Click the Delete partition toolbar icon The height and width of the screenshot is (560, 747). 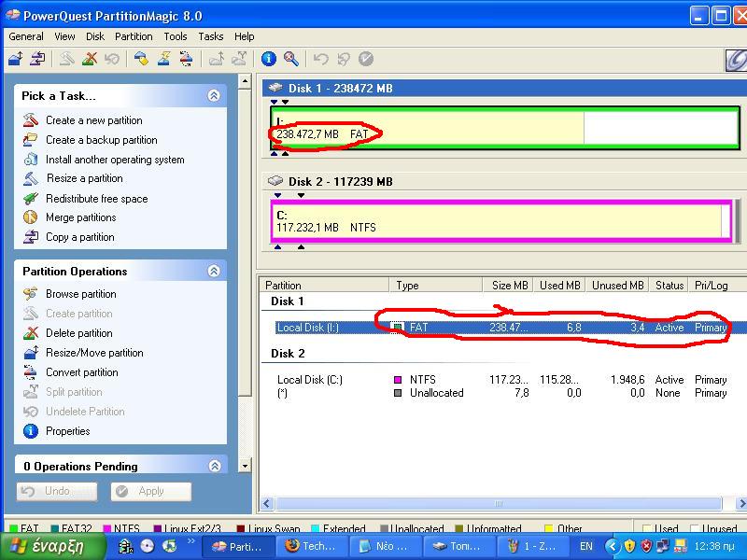click(x=89, y=59)
